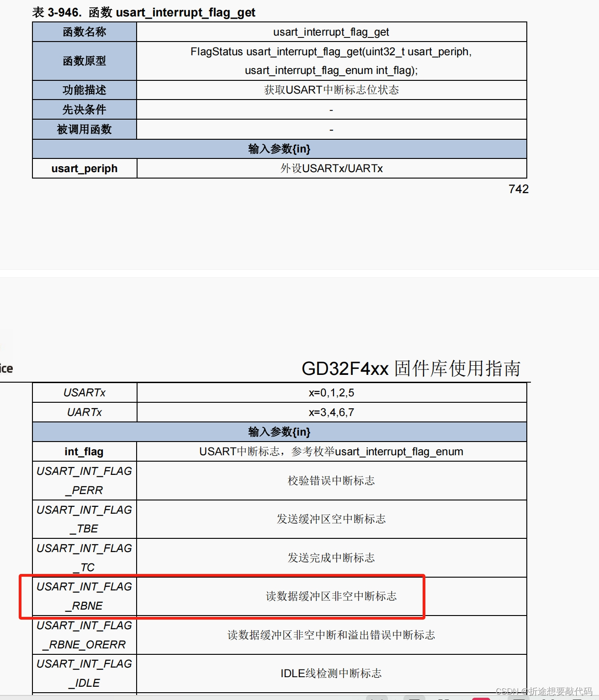Click the 功能描述 row label
The width and height of the screenshot is (599, 700).
click(84, 90)
